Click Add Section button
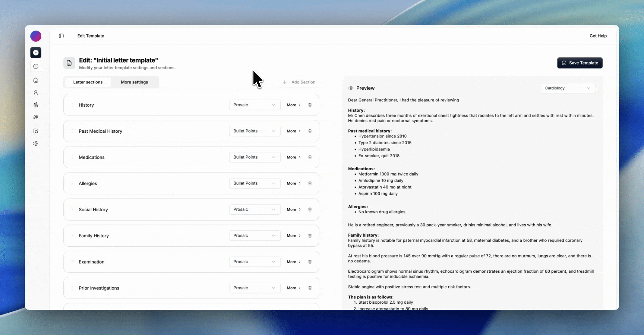 point(299,82)
